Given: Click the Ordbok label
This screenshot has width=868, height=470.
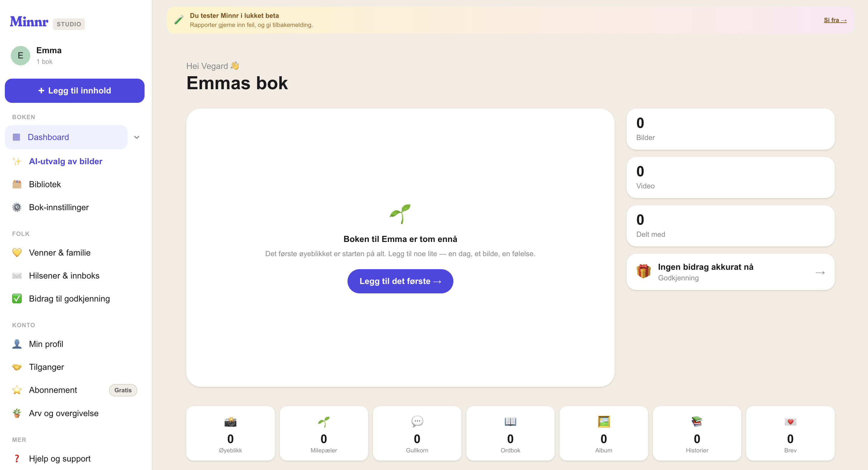Looking at the screenshot, I should click(511, 450).
